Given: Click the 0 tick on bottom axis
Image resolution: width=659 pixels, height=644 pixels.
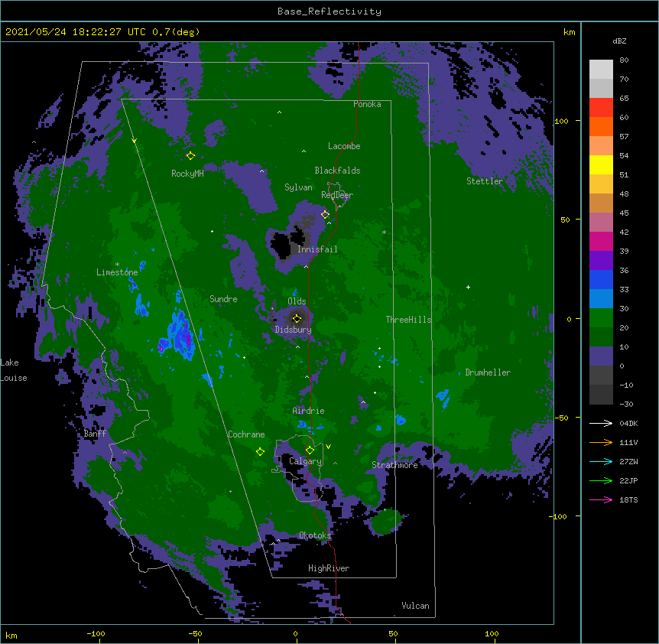Looking at the screenshot, I should click(x=296, y=634).
